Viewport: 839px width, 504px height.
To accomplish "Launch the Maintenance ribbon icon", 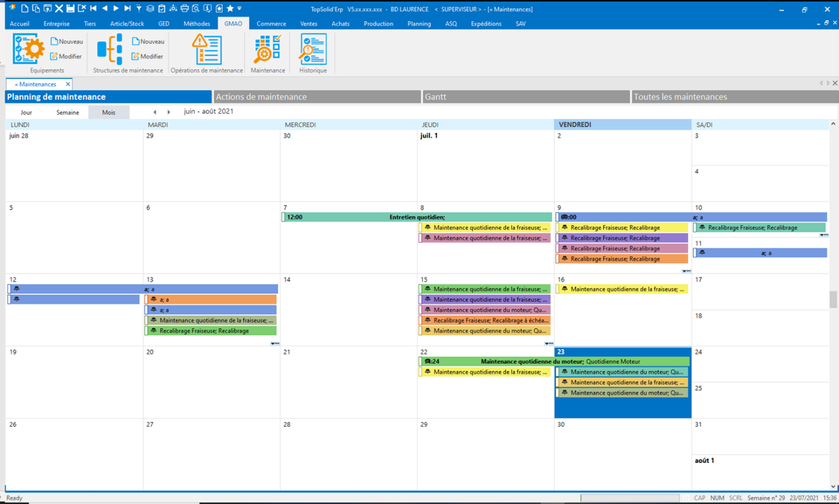I will pos(267,49).
